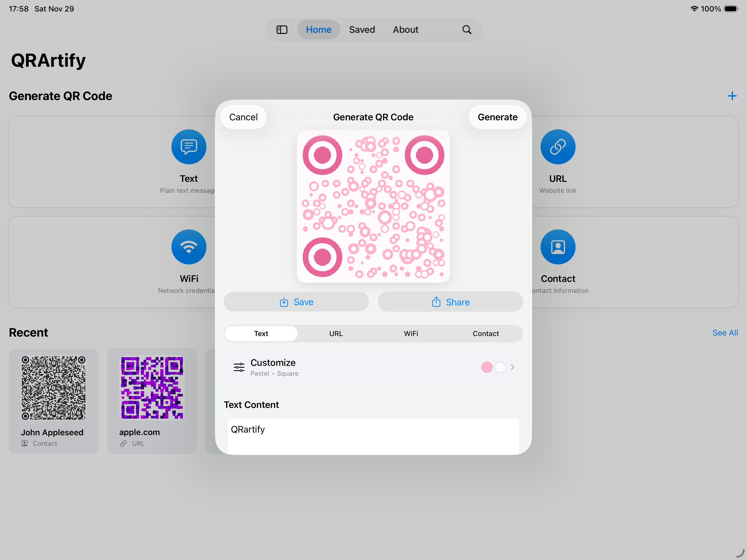
Task: Click the Wi-Fi status bar icon
Action: [694, 9]
